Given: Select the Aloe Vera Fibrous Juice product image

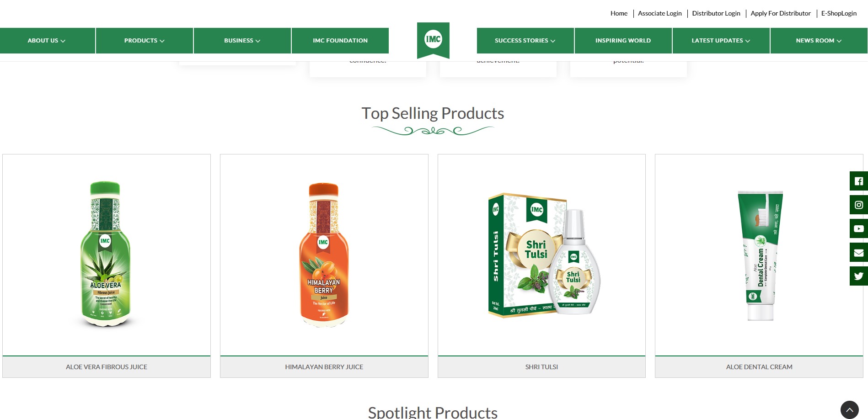Looking at the screenshot, I should [x=106, y=255].
